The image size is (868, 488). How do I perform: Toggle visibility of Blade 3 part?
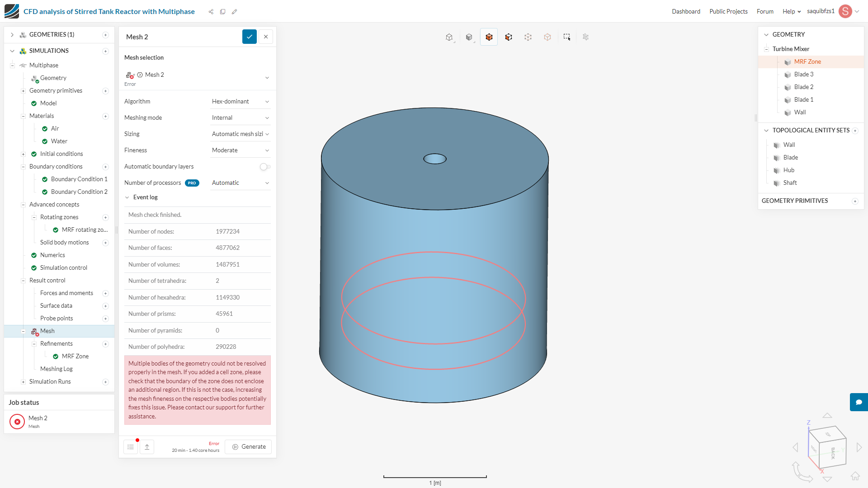coord(788,75)
